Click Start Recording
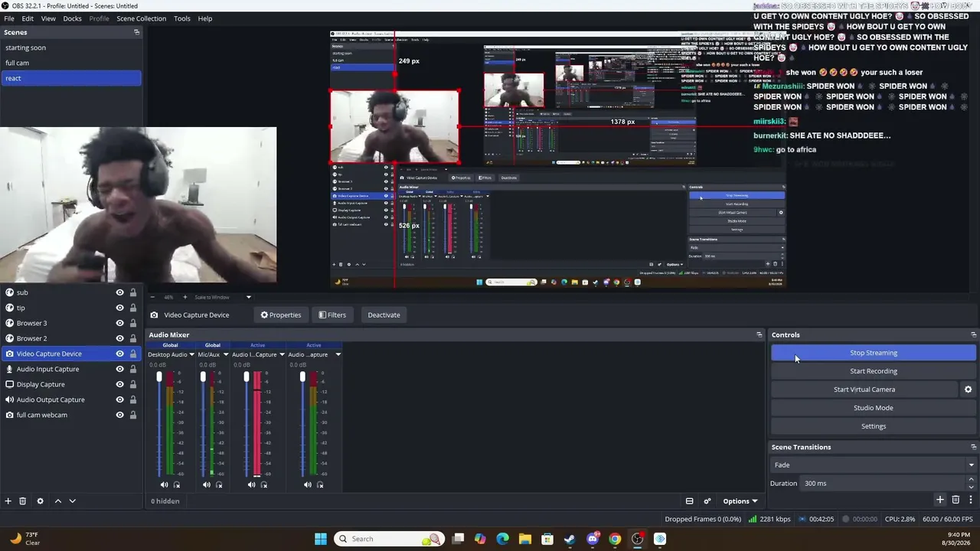980x551 pixels. point(874,371)
